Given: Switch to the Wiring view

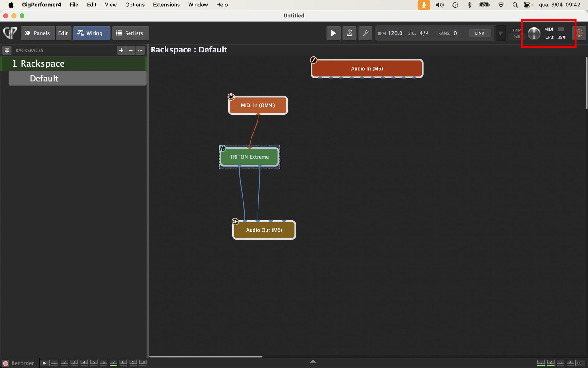Looking at the screenshot, I should click(91, 33).
